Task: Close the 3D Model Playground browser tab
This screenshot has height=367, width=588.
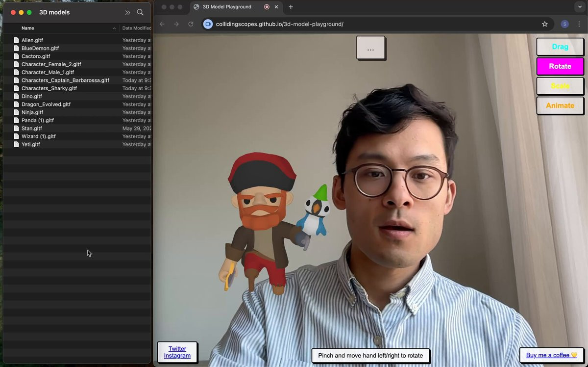Action: click(276, 7)
